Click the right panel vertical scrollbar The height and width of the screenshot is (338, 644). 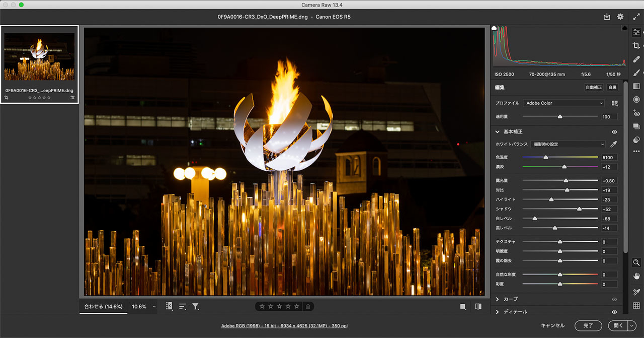[625, 166]
